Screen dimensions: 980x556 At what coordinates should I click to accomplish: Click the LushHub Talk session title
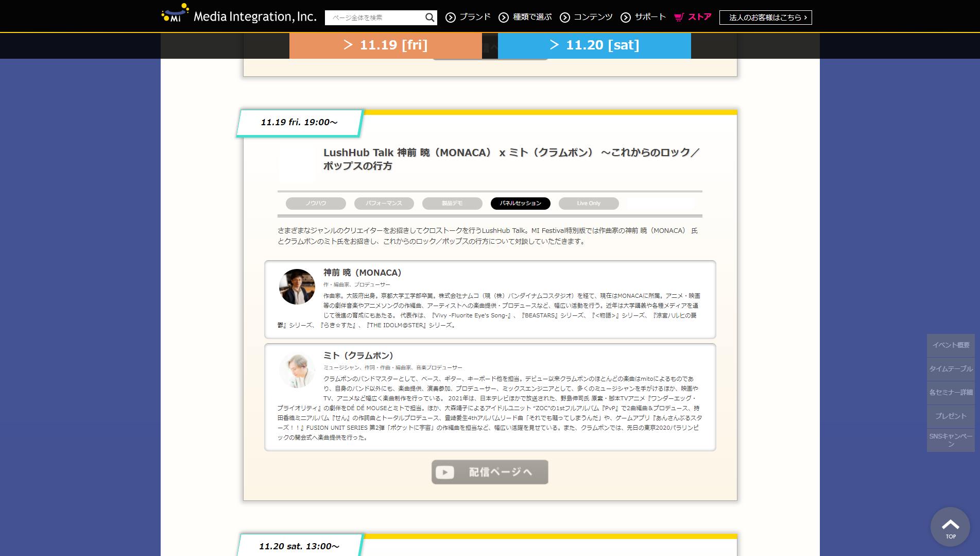[511, 159]
